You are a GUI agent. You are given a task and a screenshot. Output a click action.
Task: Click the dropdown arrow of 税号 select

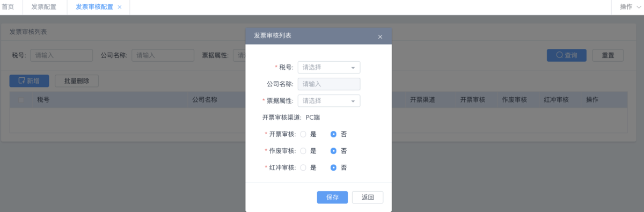pyautogui.click(x=353, y=68)
